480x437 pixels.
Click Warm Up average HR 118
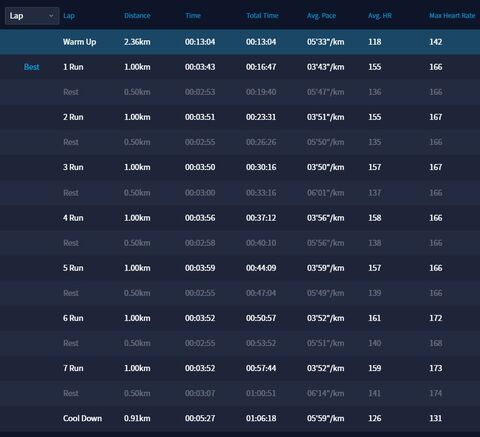click(x=375, y=42)
